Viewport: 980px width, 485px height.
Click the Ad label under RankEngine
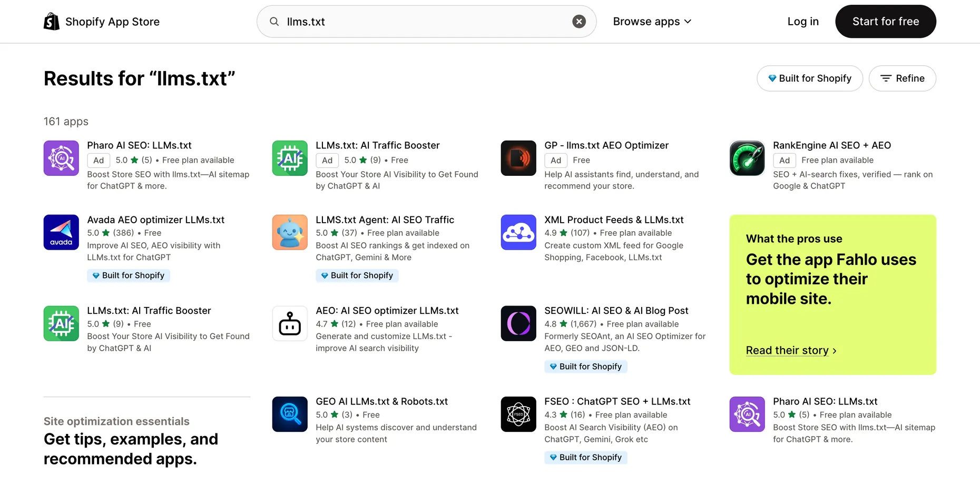(785, 160)
